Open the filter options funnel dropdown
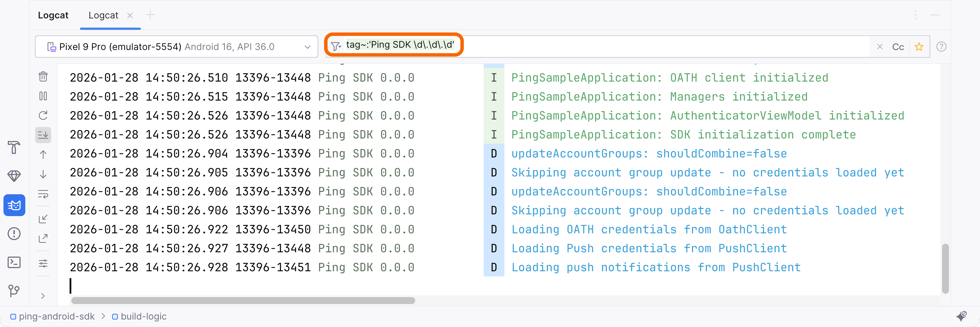The height and width of the screenshot is (327, 980). (x=335, y=46)
